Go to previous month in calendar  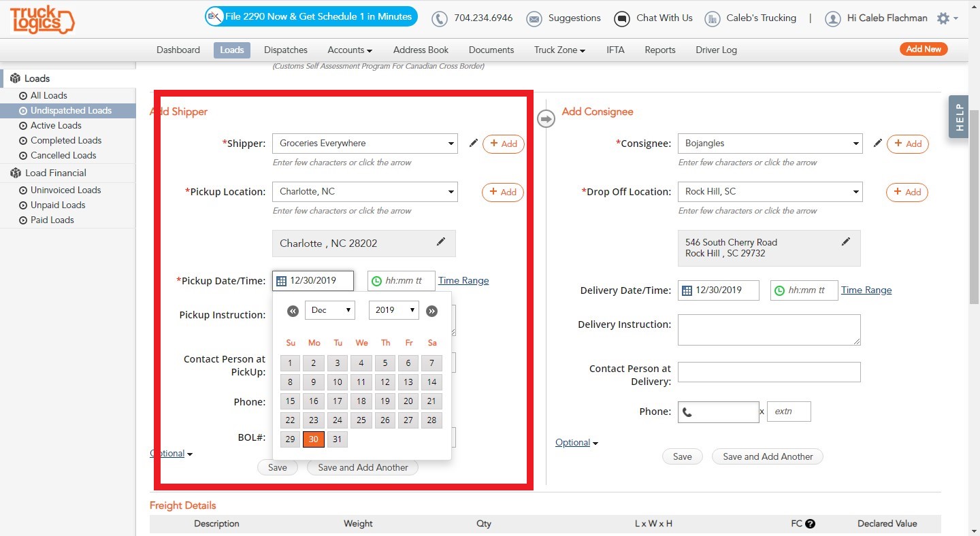pyautogui.click(x=293, y=311)
